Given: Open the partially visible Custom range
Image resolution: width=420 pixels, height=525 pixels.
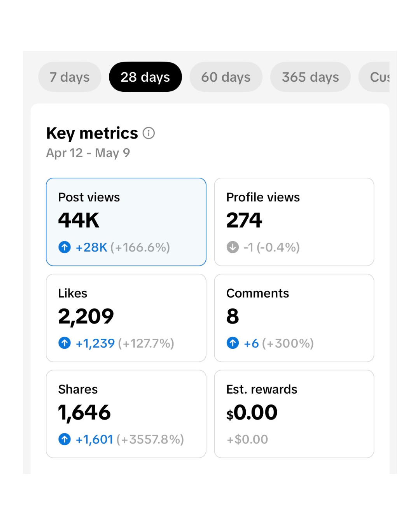Looking at the screenshot, I should (374, 77).
